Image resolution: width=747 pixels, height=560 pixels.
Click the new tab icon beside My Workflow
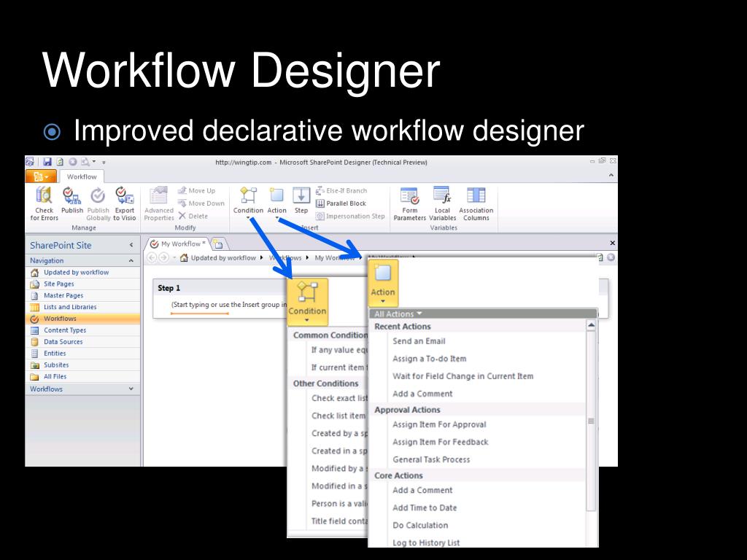(x=219, y=244)
